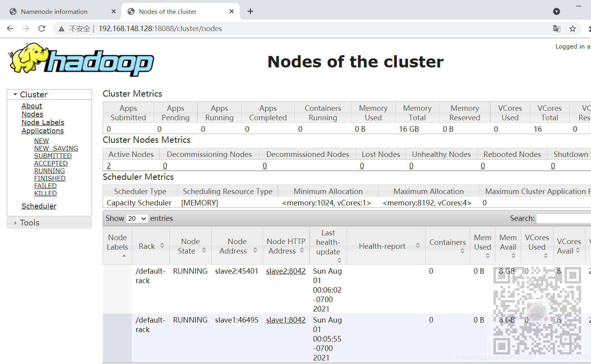Expand the Tools sidebar section

point(49,223)
